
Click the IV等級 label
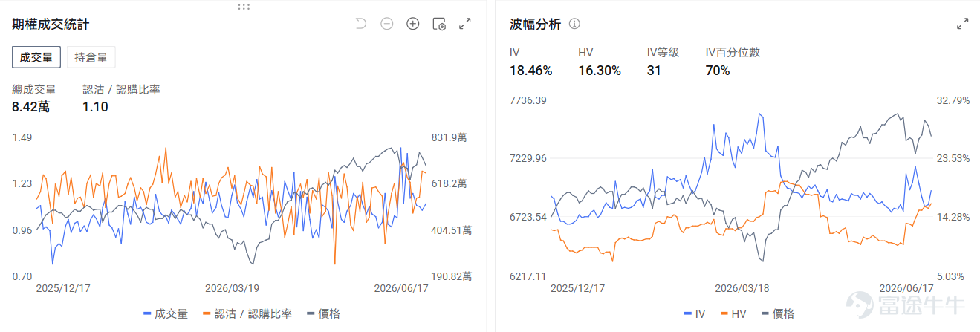point(663,53)
